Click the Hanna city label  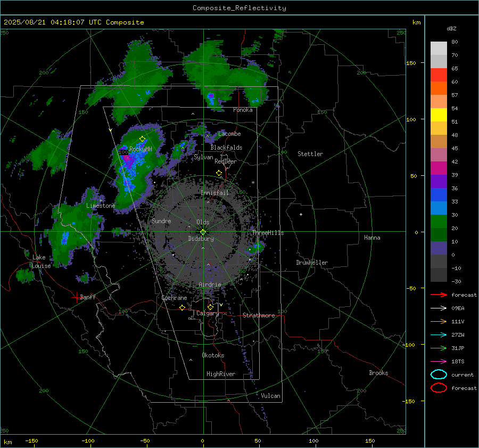point(372,238)
